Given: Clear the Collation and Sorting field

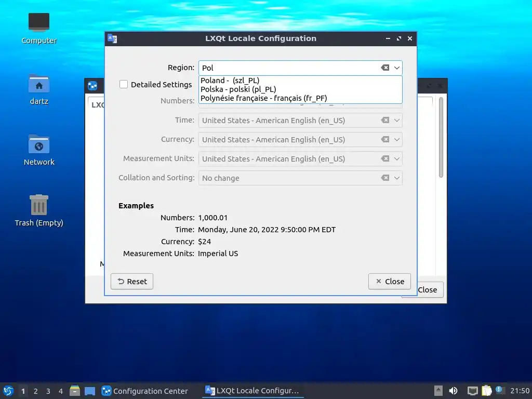Looking at the screenshot, I should pyautogui.click(x=385, y=178).
